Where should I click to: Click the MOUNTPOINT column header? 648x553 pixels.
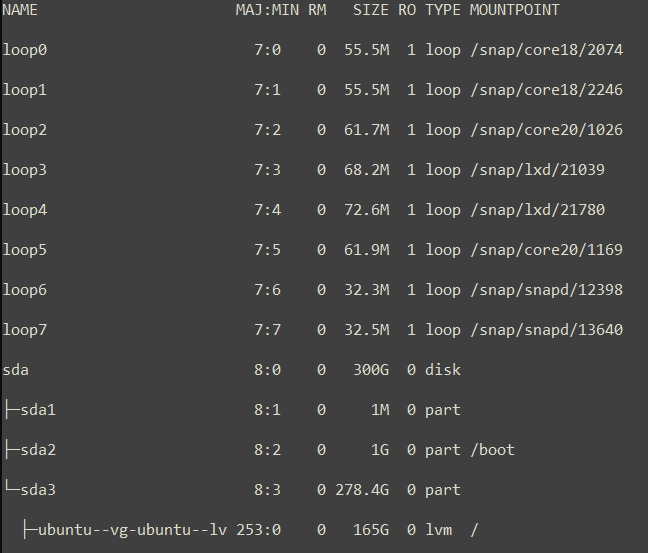[x=515, y=10]
